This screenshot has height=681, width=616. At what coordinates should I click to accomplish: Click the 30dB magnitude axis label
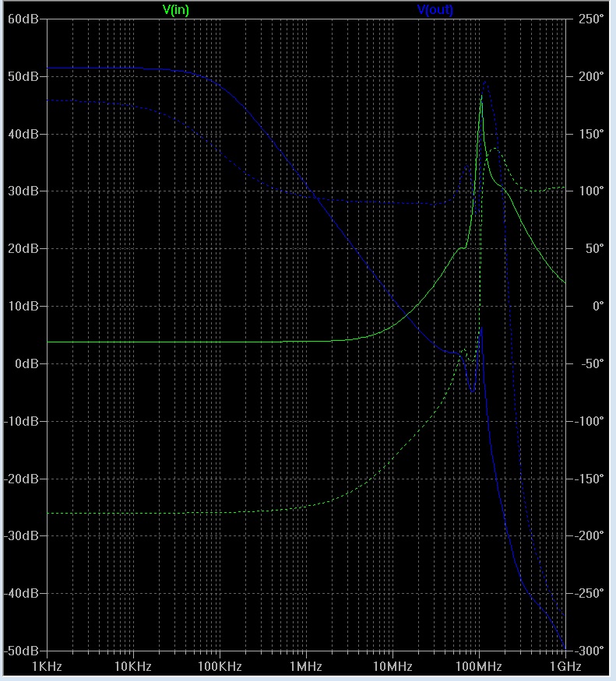pos(23,191)
